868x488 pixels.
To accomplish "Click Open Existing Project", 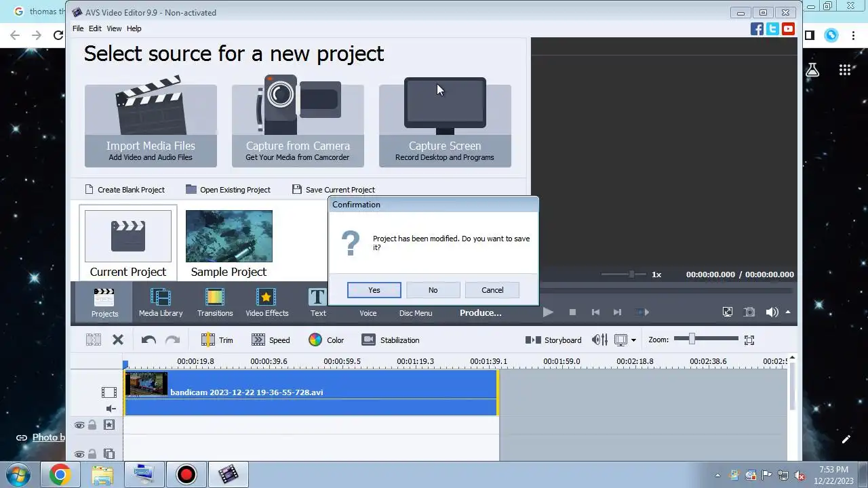I will tap(229, 190).
